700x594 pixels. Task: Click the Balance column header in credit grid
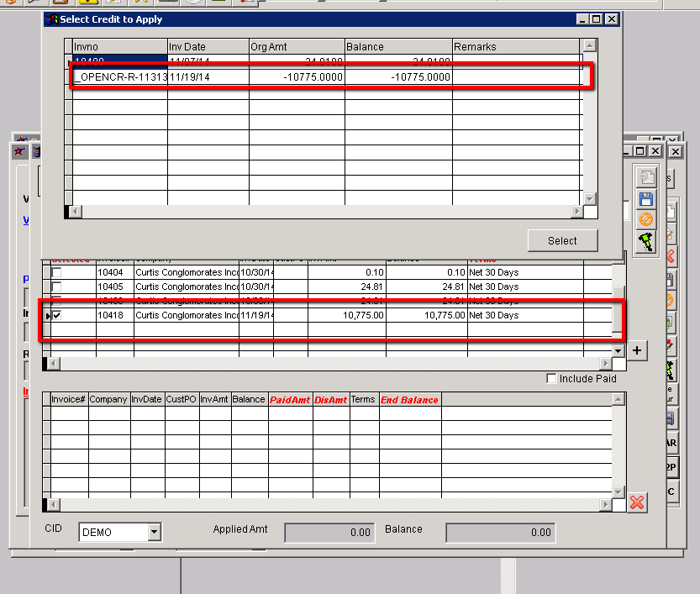pyautogui.click(x=398, y=47)
